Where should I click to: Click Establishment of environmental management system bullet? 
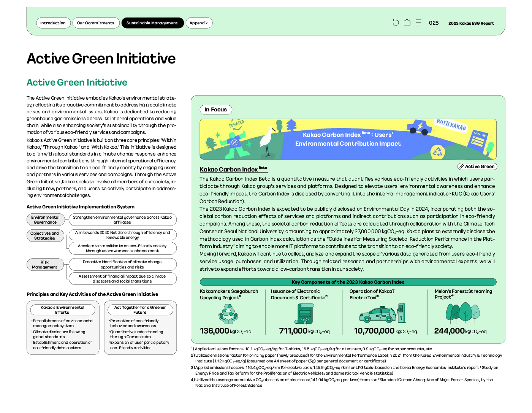coord(63,323)
